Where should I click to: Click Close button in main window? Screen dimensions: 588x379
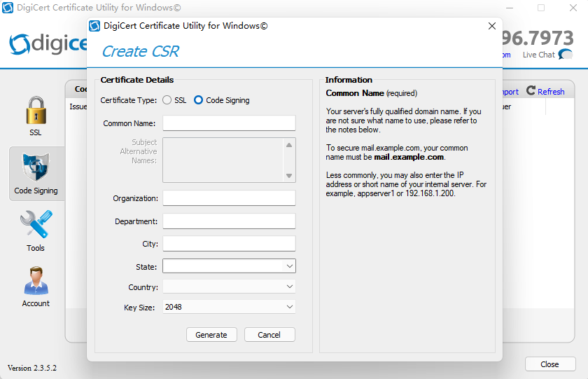click(550, 364)
